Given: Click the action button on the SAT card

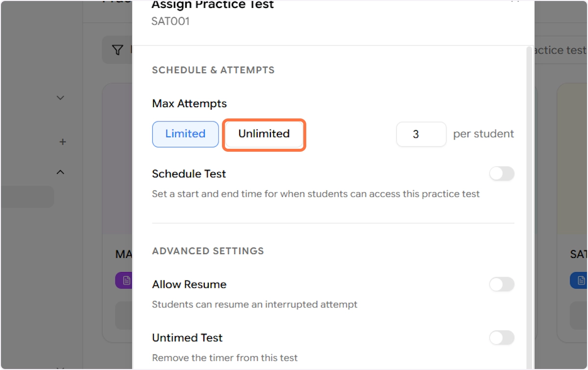Looking at the screenshot, I should click(x=579, y=316).
